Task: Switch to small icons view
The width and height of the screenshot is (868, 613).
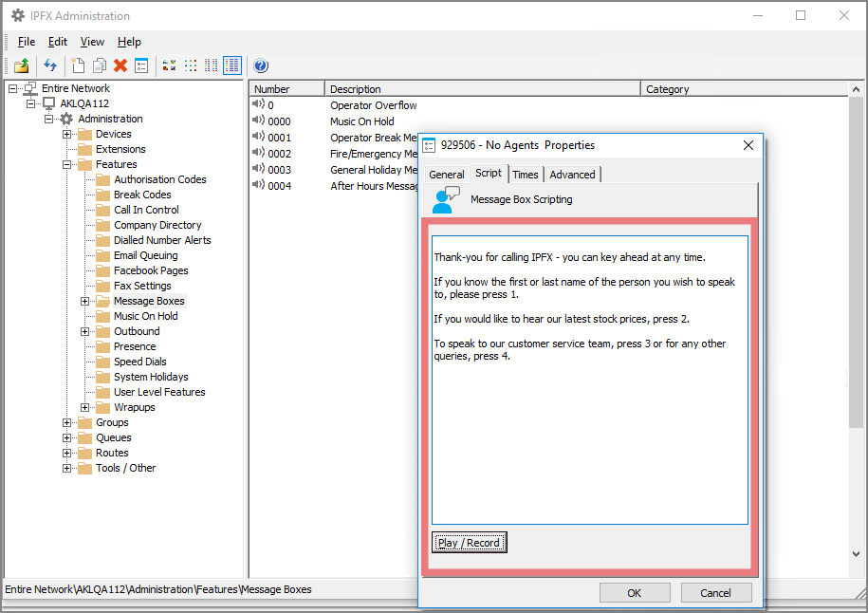Action: tap(191, 65)
